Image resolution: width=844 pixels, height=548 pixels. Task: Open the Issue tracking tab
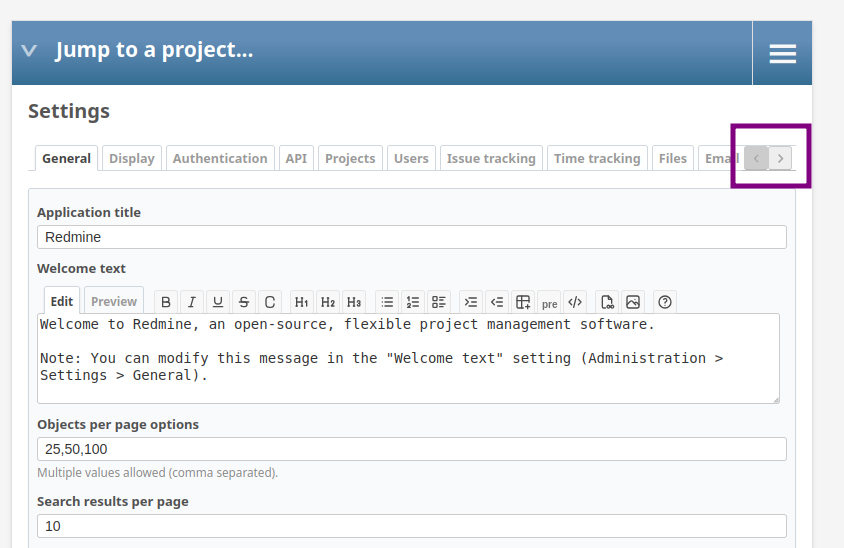491,158
